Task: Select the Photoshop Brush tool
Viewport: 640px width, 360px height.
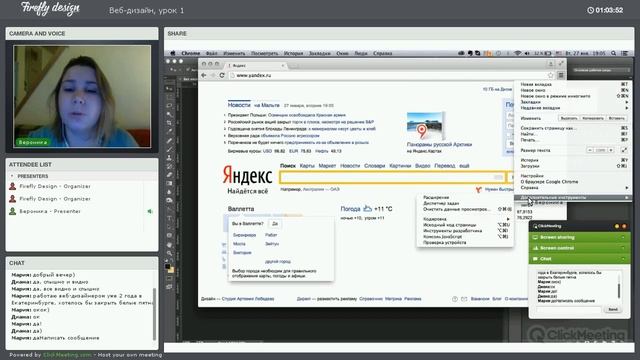Action: click(169, 149)
